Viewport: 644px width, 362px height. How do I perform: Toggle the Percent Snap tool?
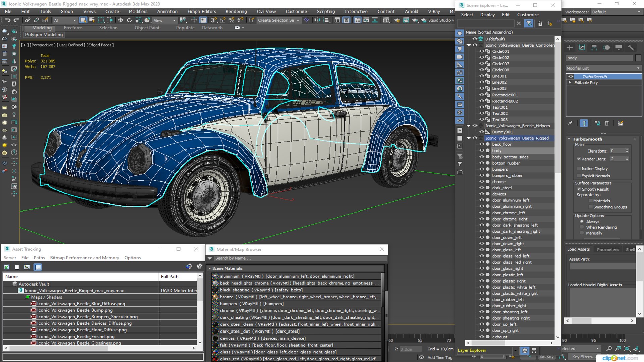[x=231, y=20]
